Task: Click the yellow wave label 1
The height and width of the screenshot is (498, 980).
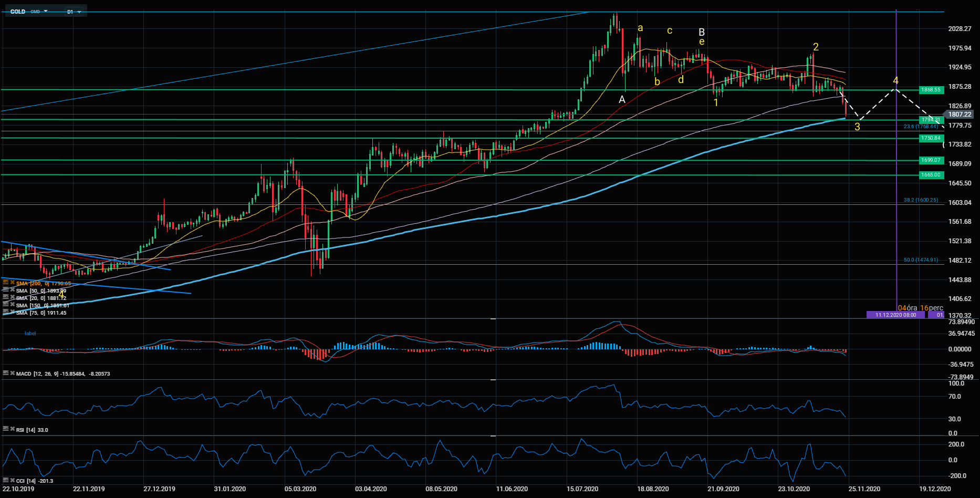Action: [x=716, y=103]
